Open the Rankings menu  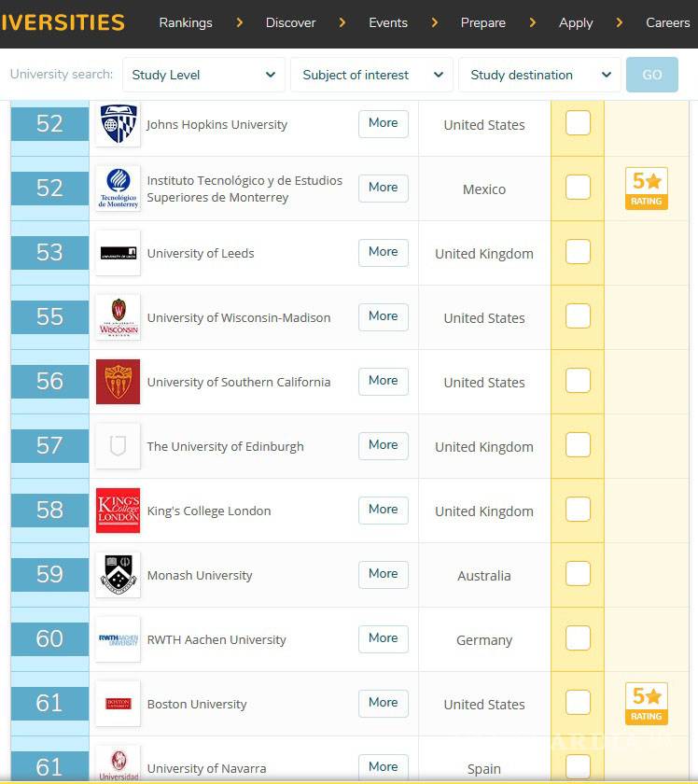[x=186, y=22]
